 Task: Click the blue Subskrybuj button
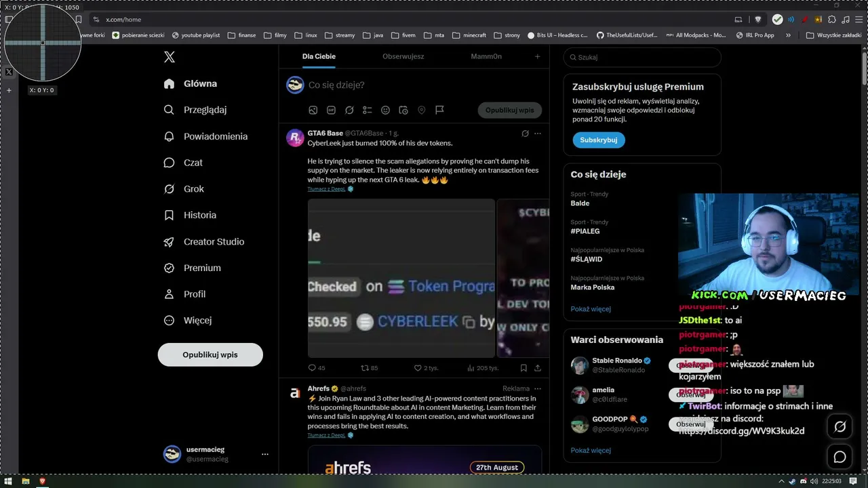pos(599,140)
